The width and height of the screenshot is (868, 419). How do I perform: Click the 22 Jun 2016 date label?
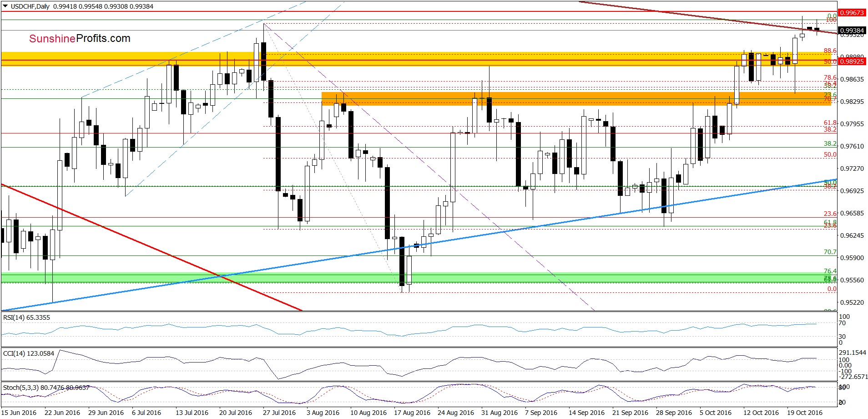(x=62, y=413)
